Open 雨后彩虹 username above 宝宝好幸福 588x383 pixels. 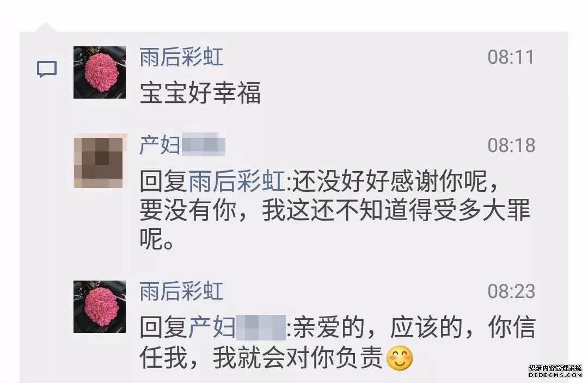click(x=181, y=57)
